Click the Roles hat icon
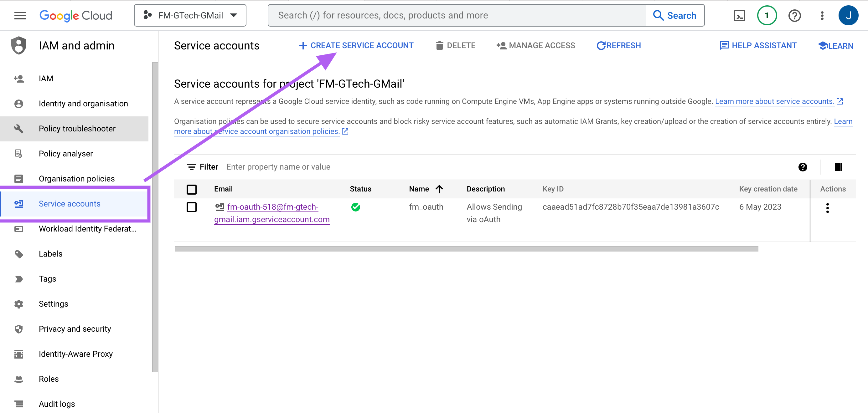 [x=19, y=379]
